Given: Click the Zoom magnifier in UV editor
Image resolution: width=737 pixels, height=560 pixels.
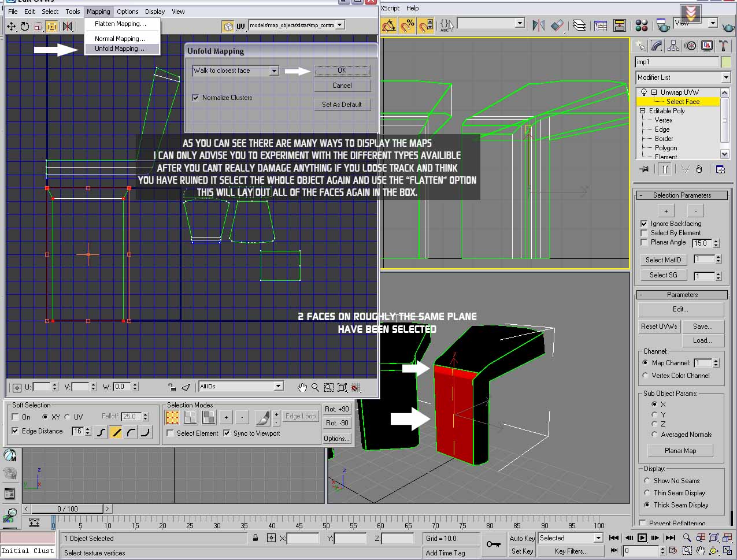Looking at the screenshot, I should (316, 387).
